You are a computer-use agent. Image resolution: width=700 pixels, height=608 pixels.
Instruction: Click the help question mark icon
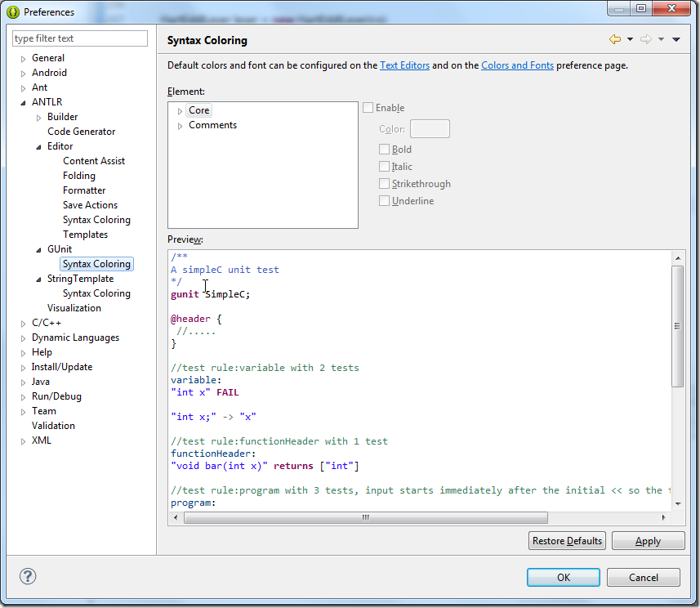28,577
